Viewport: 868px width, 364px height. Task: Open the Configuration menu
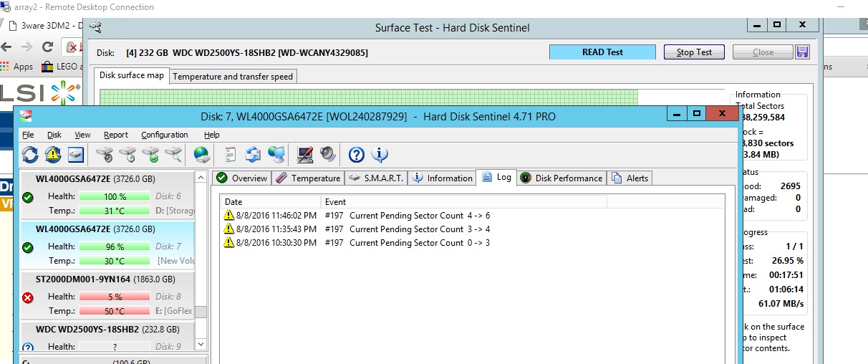(164, 135)
